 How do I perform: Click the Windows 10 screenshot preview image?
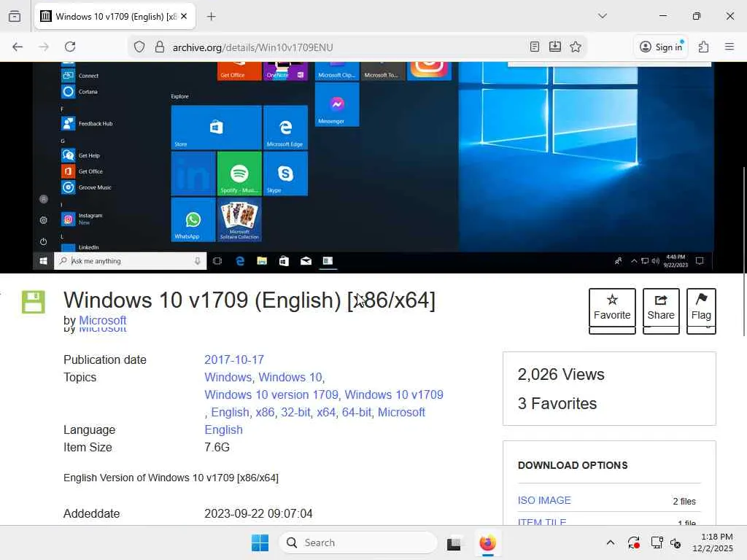pos(373,167)
